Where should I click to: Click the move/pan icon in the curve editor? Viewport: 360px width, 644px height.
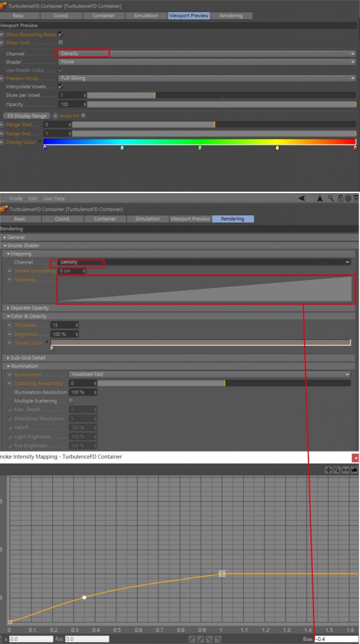329,470
